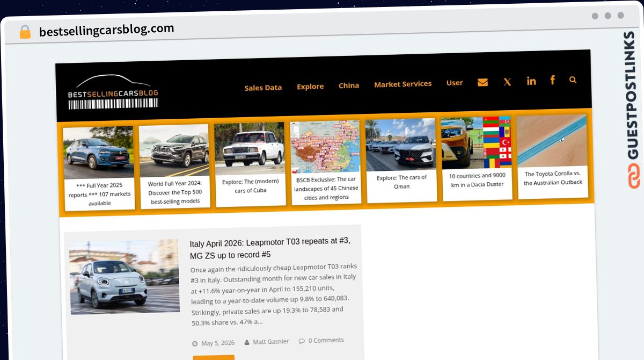Open Explore: The cars of Oman card
This screenshot has height=360, width=644.
(x=401, y=160)
